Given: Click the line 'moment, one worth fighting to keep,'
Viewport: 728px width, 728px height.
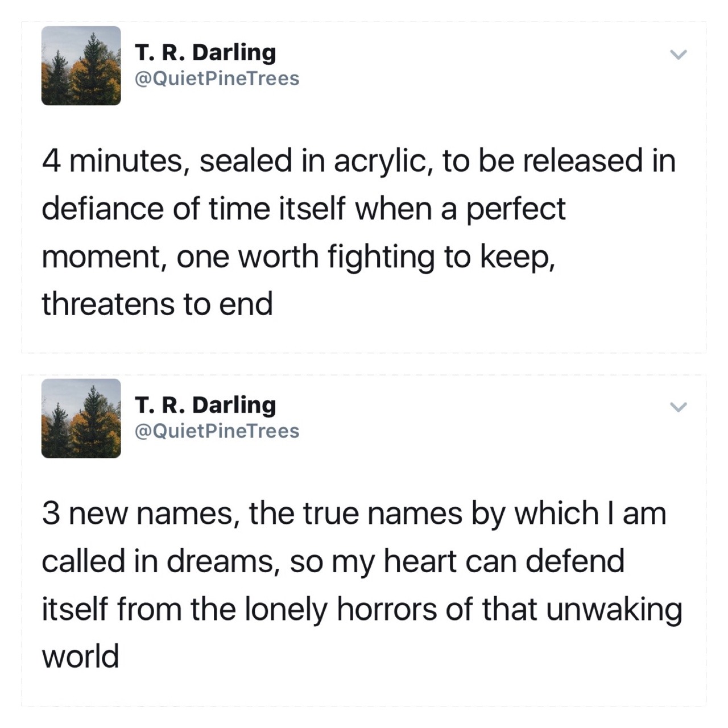Looking at the screenshot, I should 298,256.
